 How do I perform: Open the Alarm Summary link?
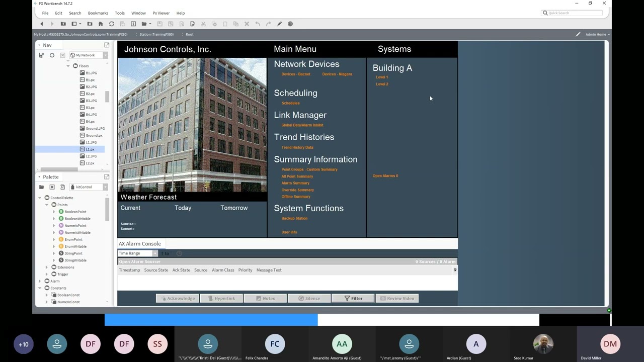295,183
